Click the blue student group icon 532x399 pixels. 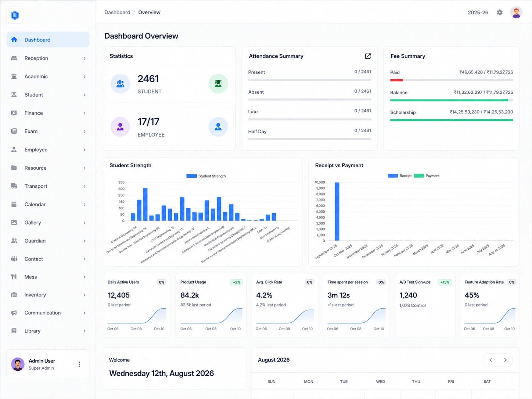click(120, 84)
